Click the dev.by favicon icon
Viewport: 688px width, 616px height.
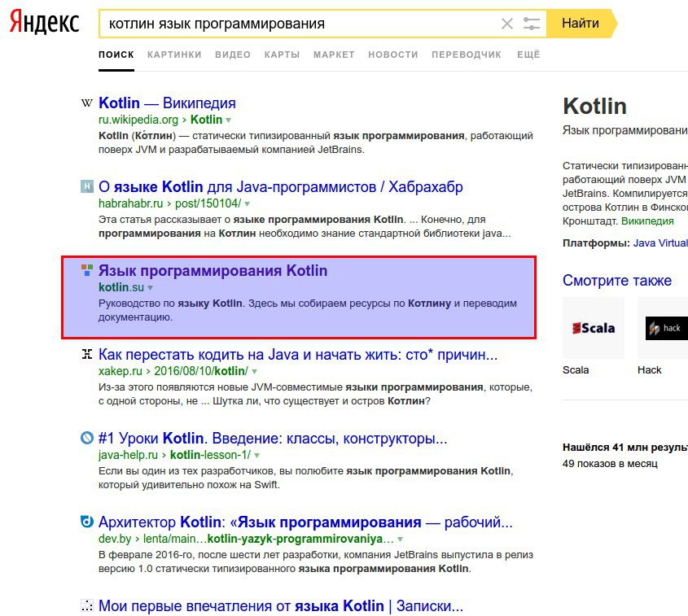click(x=87, y=522)
